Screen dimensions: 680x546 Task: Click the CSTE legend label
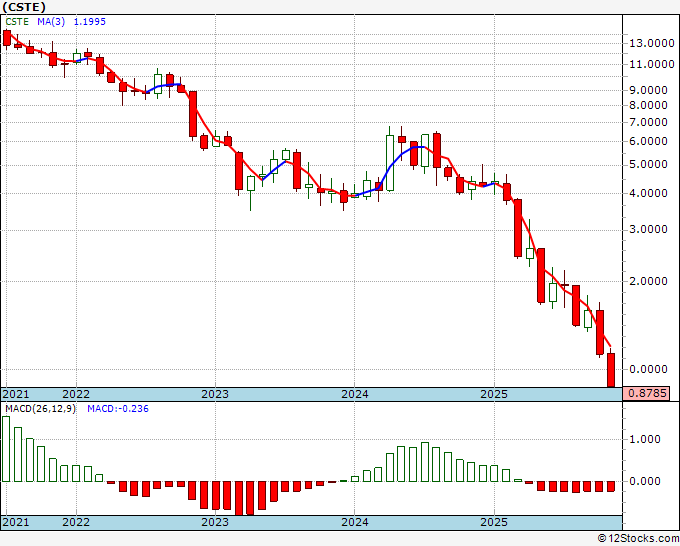[17, 21]
